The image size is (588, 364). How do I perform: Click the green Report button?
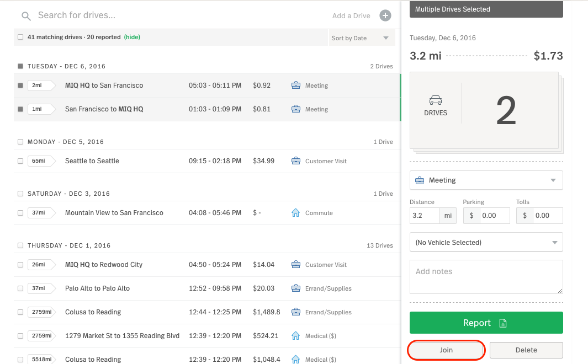(x=486, y=323)
